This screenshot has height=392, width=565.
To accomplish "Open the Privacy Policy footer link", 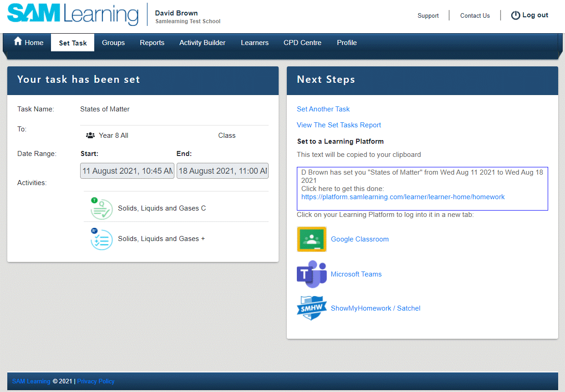I will (x=96, y=382).
